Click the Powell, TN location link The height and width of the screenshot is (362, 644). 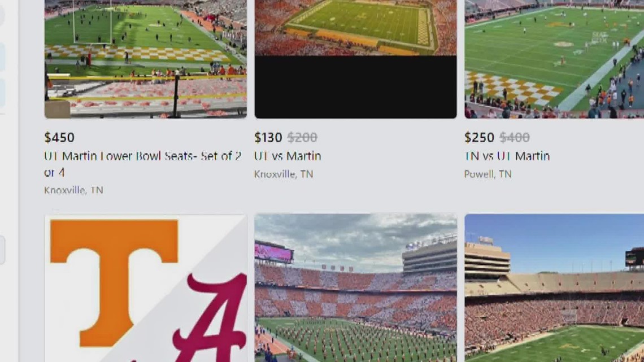click(487, 174)
